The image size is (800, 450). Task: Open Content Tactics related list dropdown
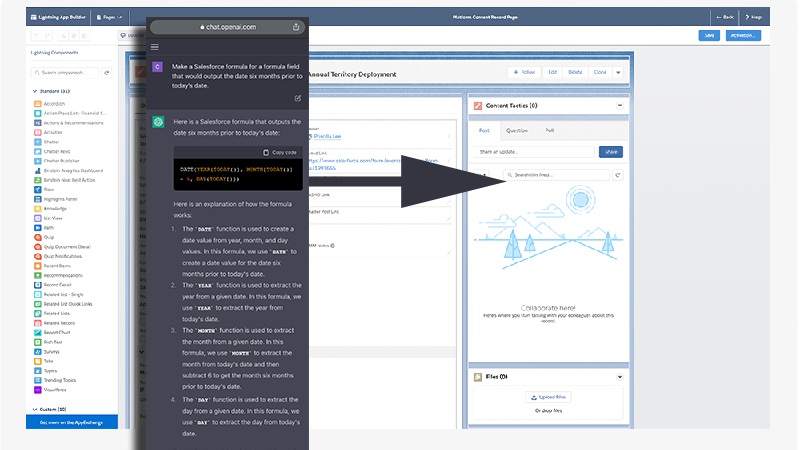point(620,106)
